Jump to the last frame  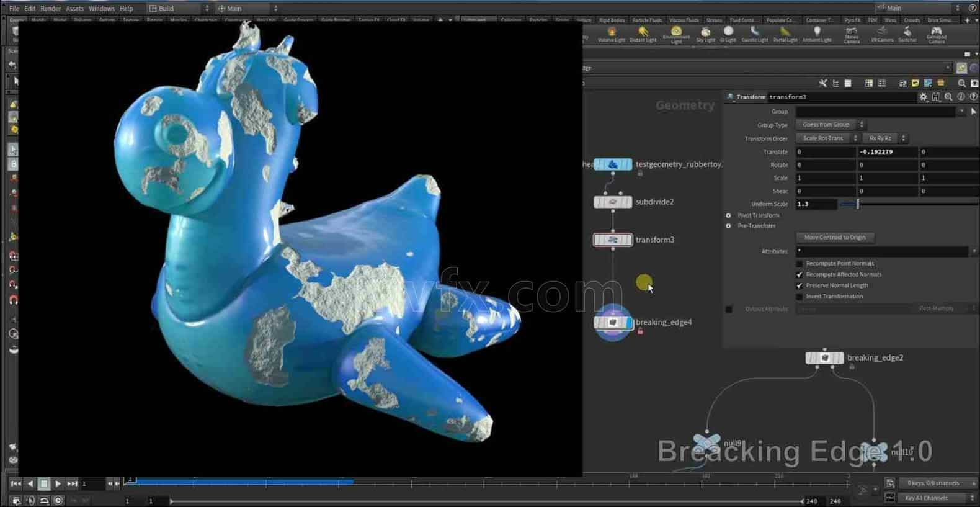point(72,483)
